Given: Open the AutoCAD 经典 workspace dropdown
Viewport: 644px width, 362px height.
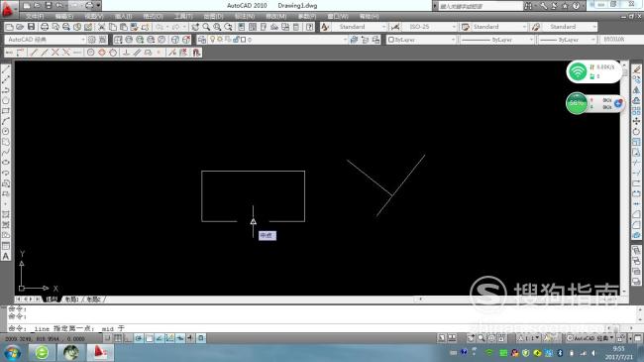Looking at the screenshot, I should point(46,40).
